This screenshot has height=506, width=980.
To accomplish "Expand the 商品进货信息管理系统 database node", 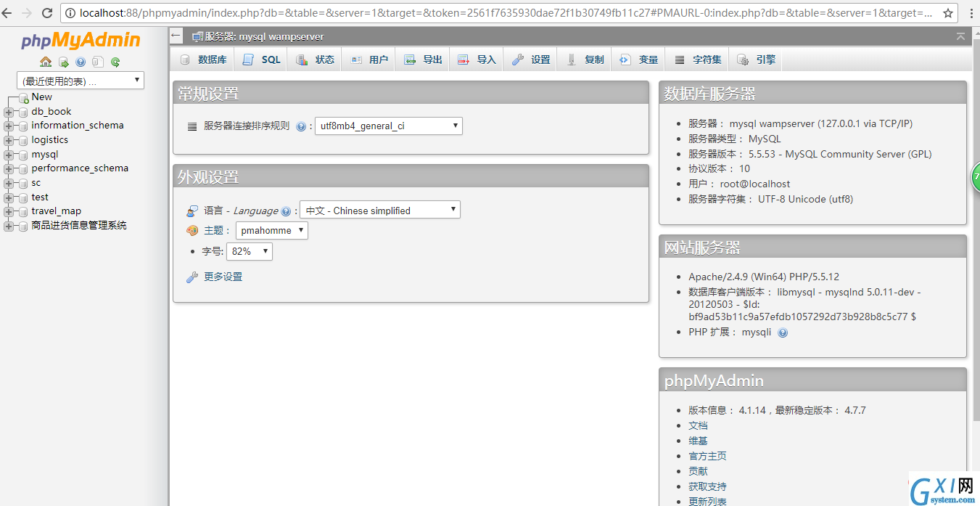I will pos(9,226).
